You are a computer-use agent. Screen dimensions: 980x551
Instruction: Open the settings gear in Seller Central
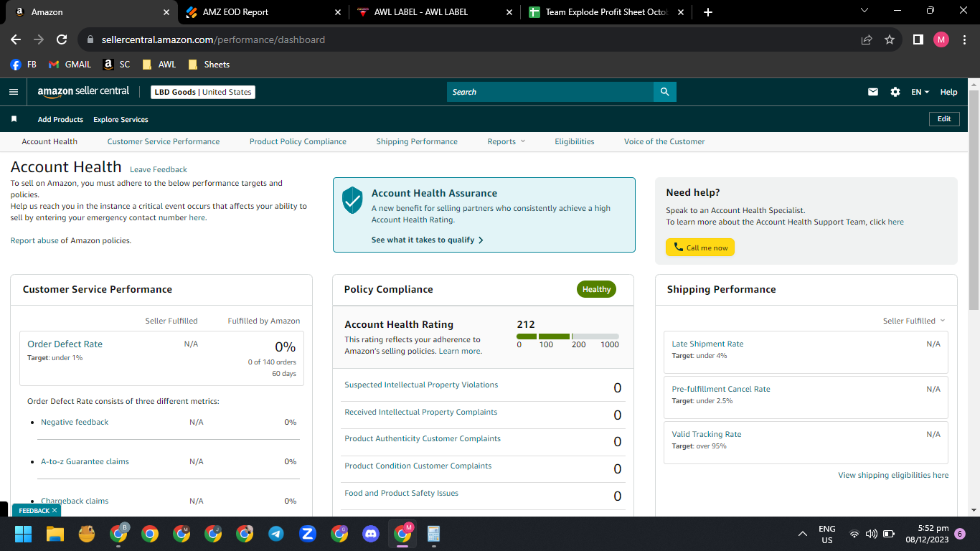click(895, 92)
